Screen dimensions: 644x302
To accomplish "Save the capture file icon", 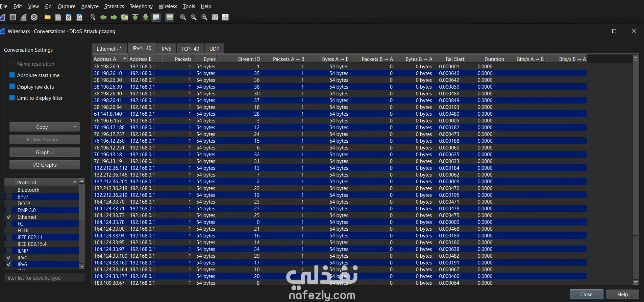I will pos(58,17).
